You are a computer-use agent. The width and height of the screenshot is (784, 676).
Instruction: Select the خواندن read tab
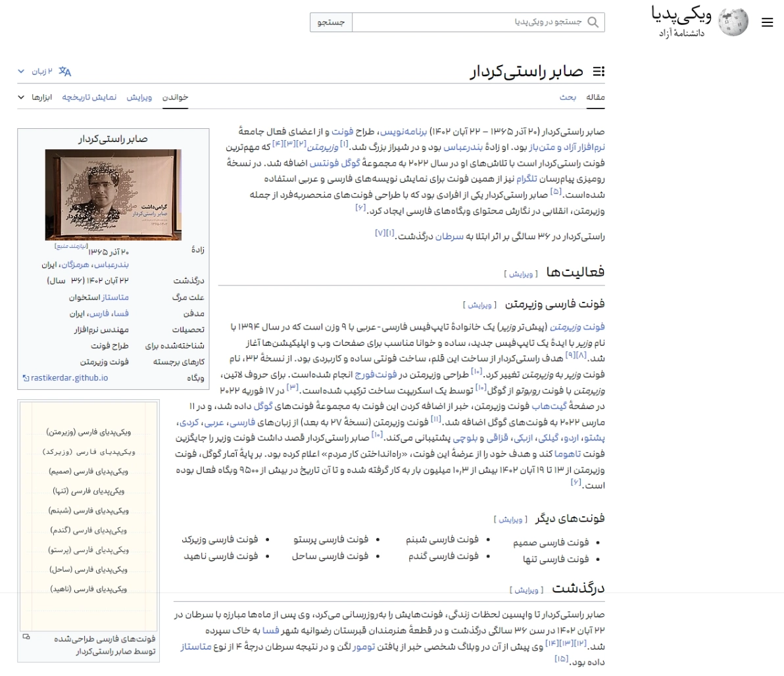point(175,97)
